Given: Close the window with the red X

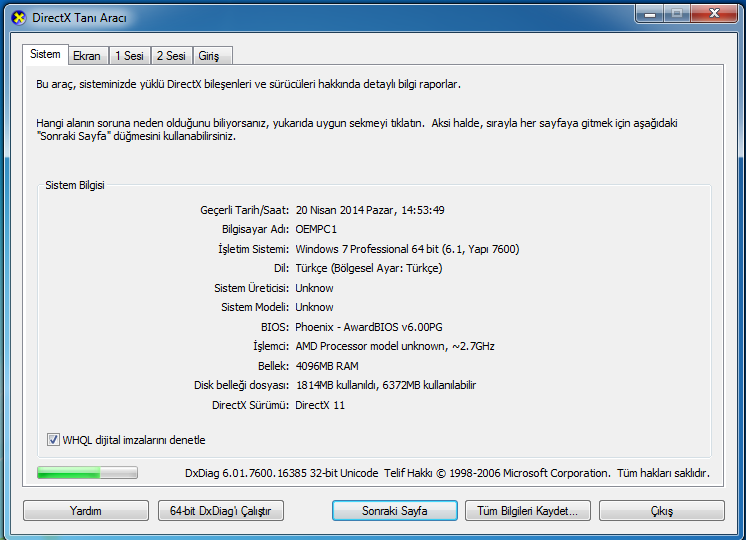Looking at the screenshot, I should (x=714, y=15).
